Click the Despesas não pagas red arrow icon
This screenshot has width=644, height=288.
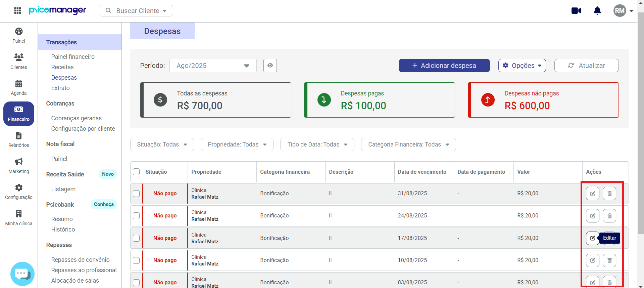tap(488, 100)
